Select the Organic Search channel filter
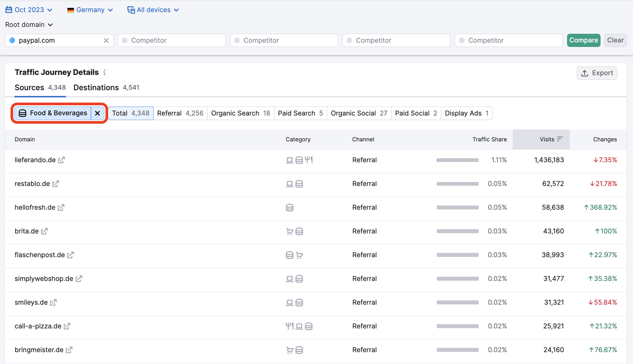633x364 pixels. click(x=241, y=113)
